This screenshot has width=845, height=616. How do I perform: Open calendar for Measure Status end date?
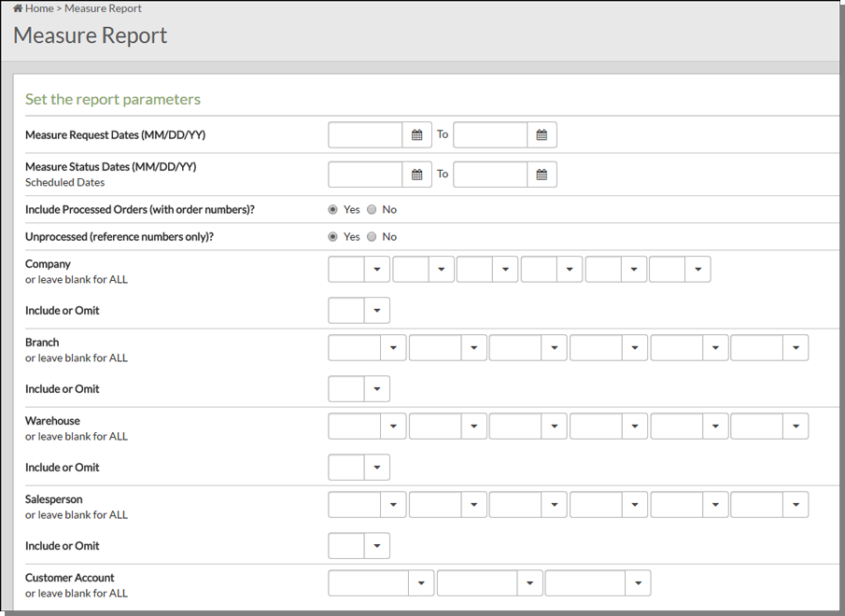(x=542, y=175)
